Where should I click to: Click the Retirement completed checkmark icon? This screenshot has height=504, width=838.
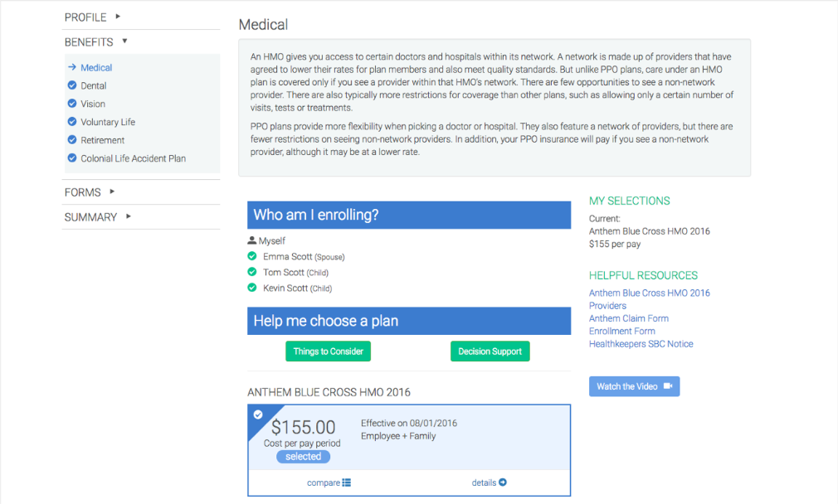[72, 140]
